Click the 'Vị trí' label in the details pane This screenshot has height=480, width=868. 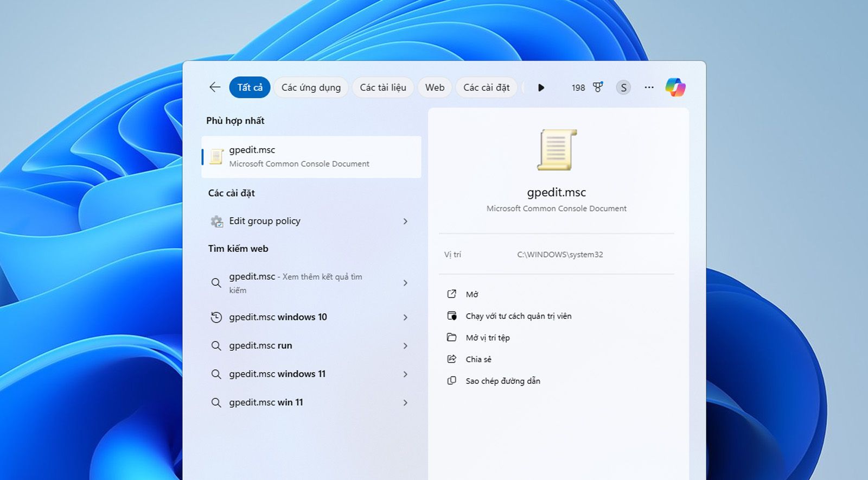(x=452, y=255)
